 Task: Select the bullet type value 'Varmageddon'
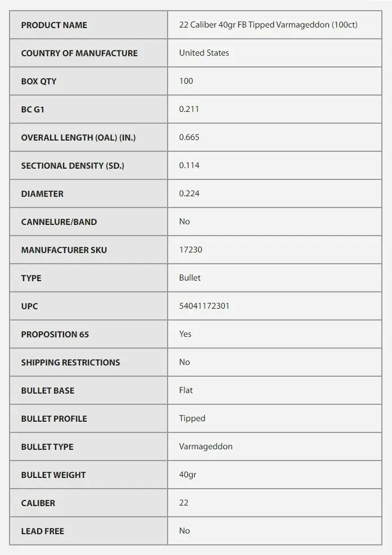click(x=205, y=446)
